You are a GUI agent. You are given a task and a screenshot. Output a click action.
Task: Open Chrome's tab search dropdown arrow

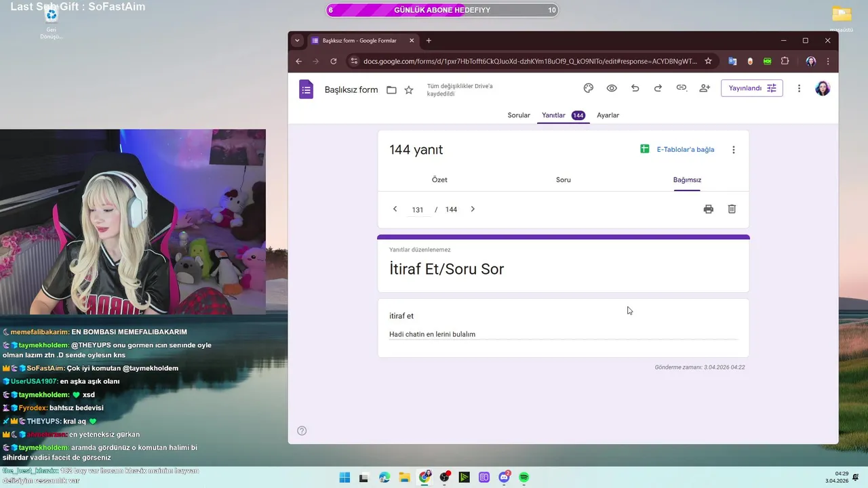[297, 41]
